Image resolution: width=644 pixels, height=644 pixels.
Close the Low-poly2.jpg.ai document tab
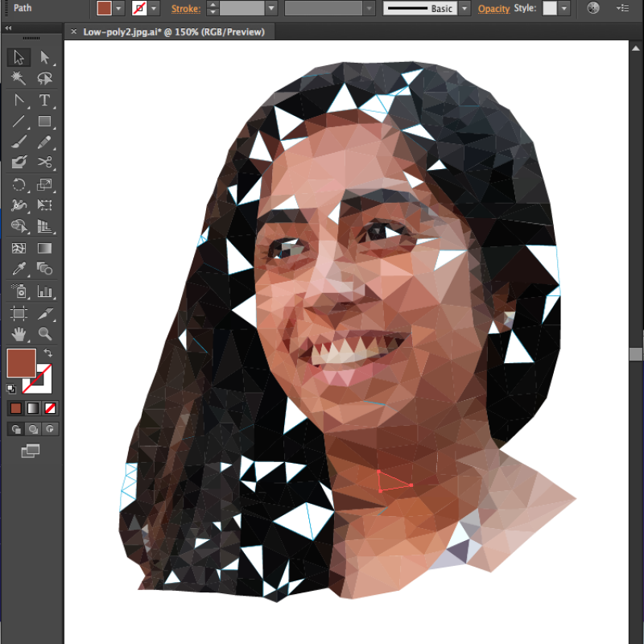click(74, 31)
